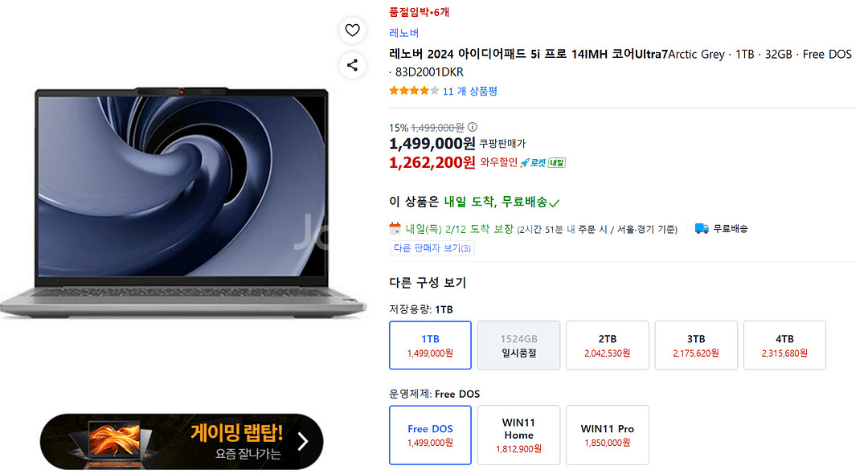Click the info icon beside the original price
Image resolution: width=868 pixels, height=474 pixels.
coord(473,127)
